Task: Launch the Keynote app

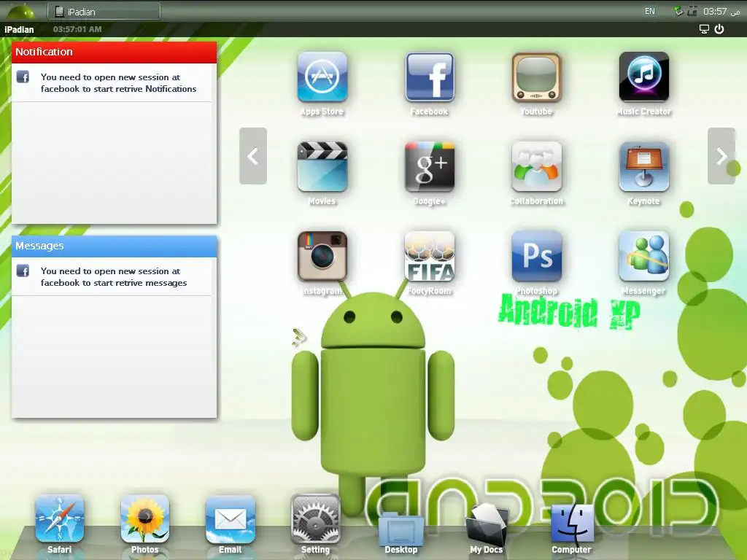Action: (643, 167)
